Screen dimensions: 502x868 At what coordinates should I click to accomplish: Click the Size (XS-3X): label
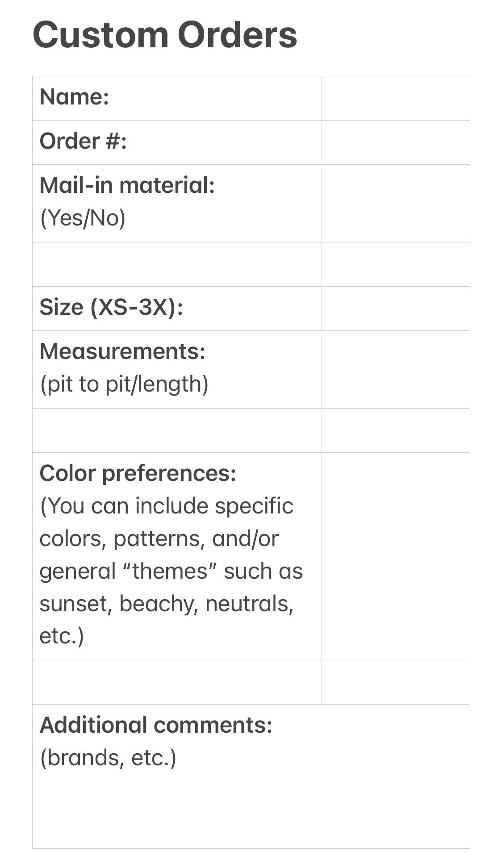click(x=111, y=308)
